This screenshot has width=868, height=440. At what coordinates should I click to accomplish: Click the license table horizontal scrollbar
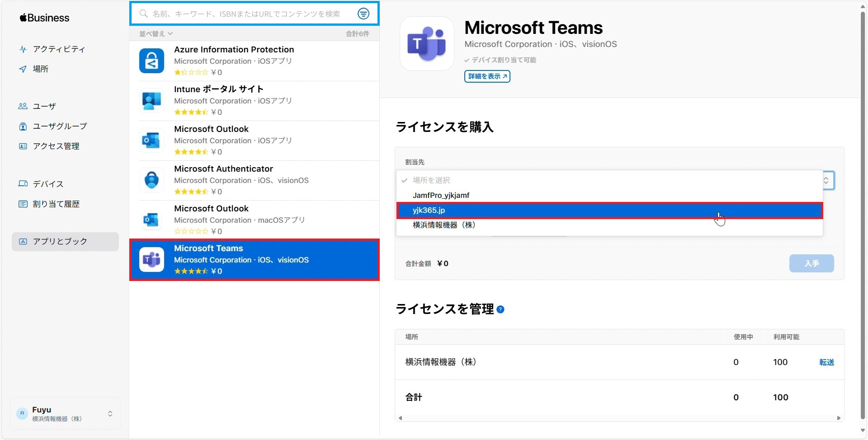pos(619,418)
